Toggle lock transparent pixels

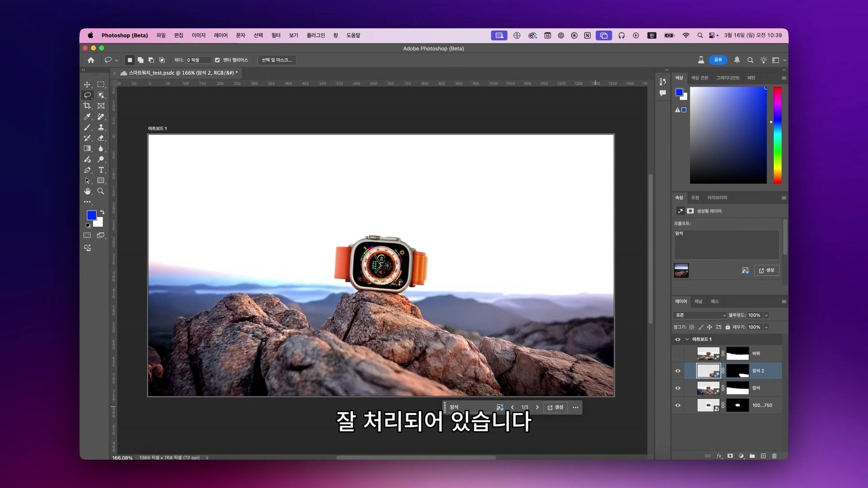pyautogui.click(x=692, y=327)
